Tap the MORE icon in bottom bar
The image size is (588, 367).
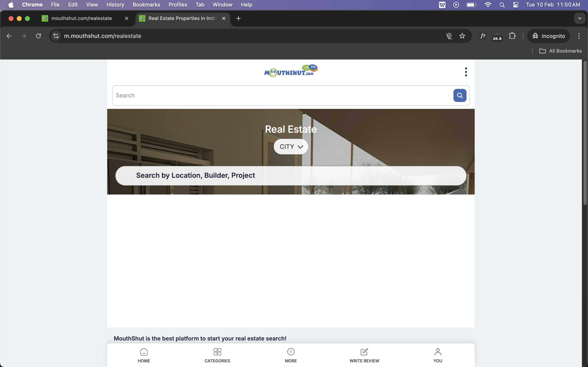pos(291,355)
